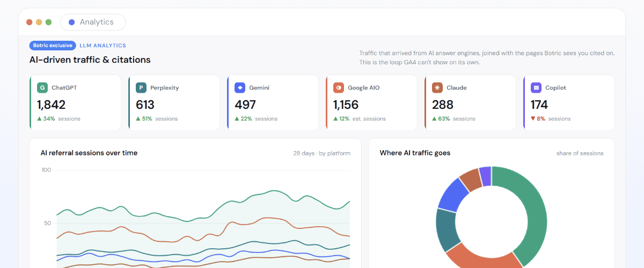The image size is (644, 268).
Task: Click the Perplexity card name label
Action: click(x=165, y=88)
